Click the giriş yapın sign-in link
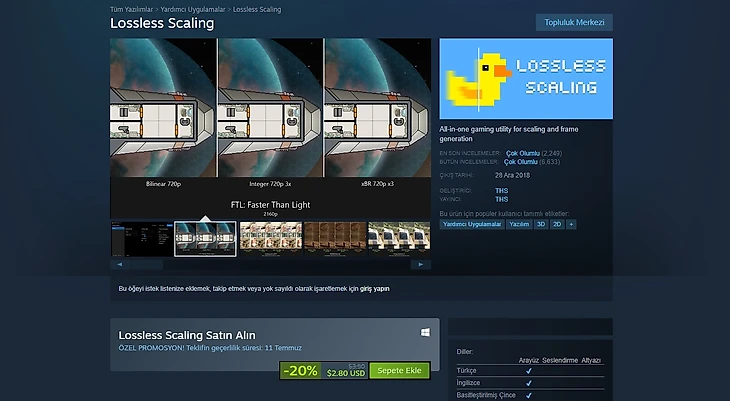Image resolution: width=730 pixels, height=401 pixels. 375,289
